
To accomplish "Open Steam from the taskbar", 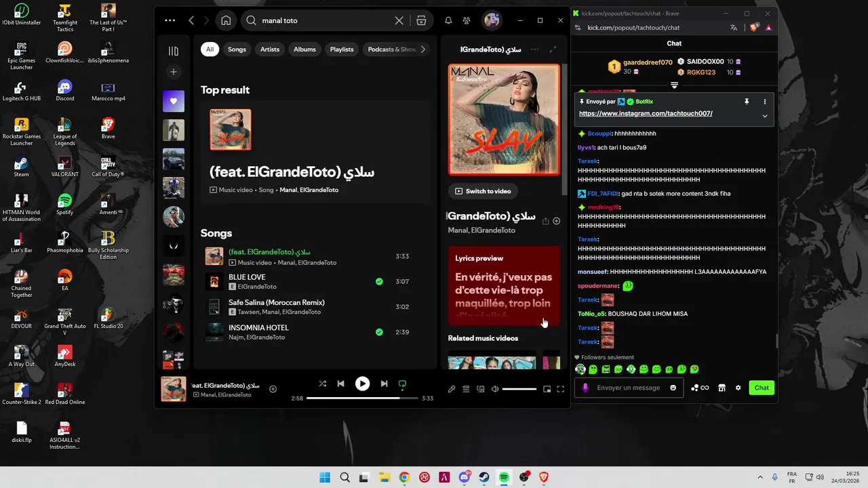I will [x=484, y=477].
